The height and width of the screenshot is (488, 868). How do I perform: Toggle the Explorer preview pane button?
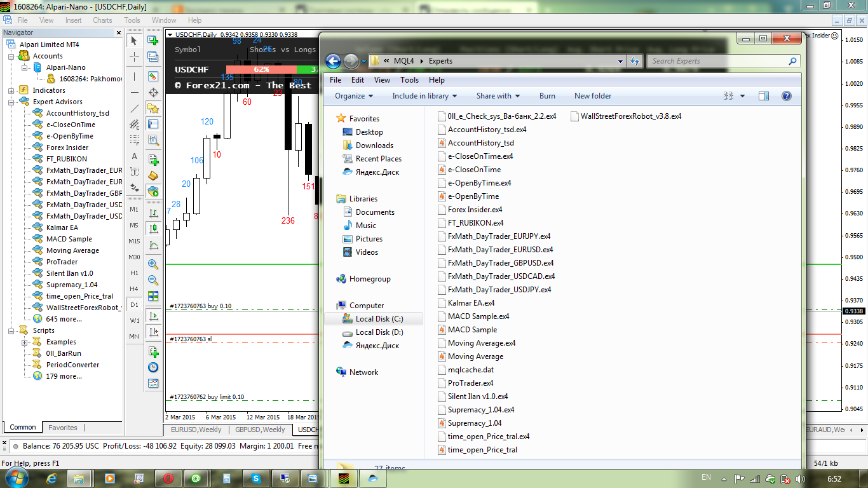(764, 96)
